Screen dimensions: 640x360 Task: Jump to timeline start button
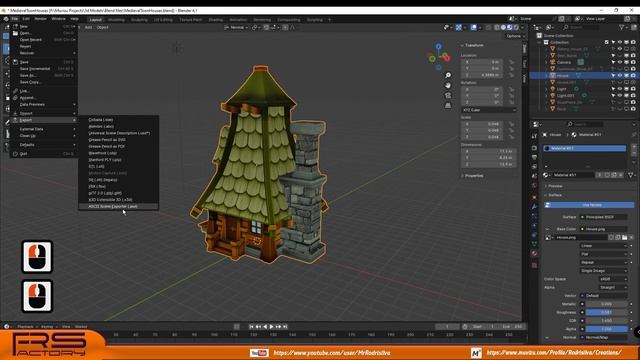tap(251, 327)
